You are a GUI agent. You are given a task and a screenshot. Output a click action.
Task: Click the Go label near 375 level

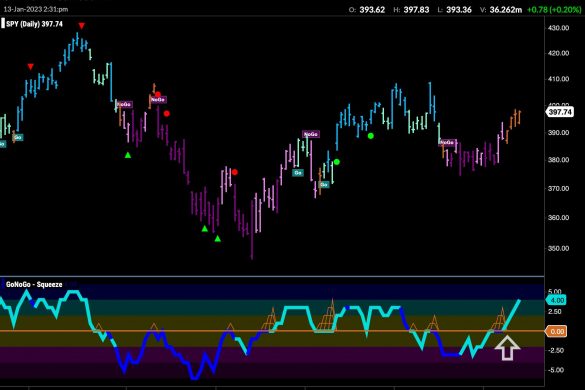tap(298, 173)
